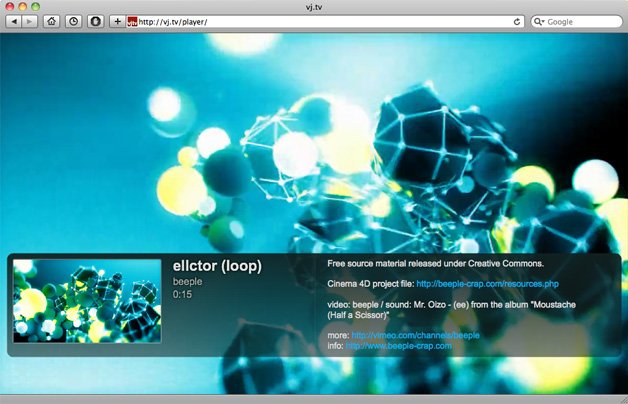Screen dimensions: 628x404
Task: Click the magnifier icon in the search field
Action: (x=540, y=21)
